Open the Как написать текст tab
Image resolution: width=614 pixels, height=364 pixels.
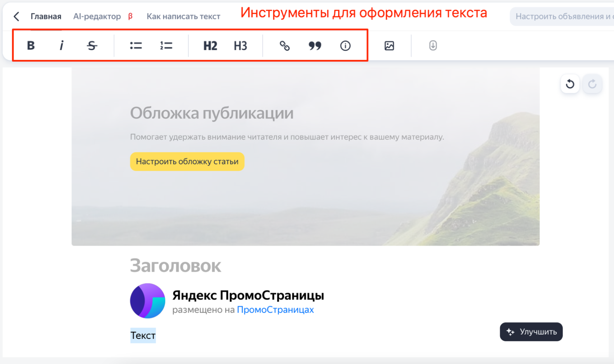pyautogui.click(x=183, y=16)
